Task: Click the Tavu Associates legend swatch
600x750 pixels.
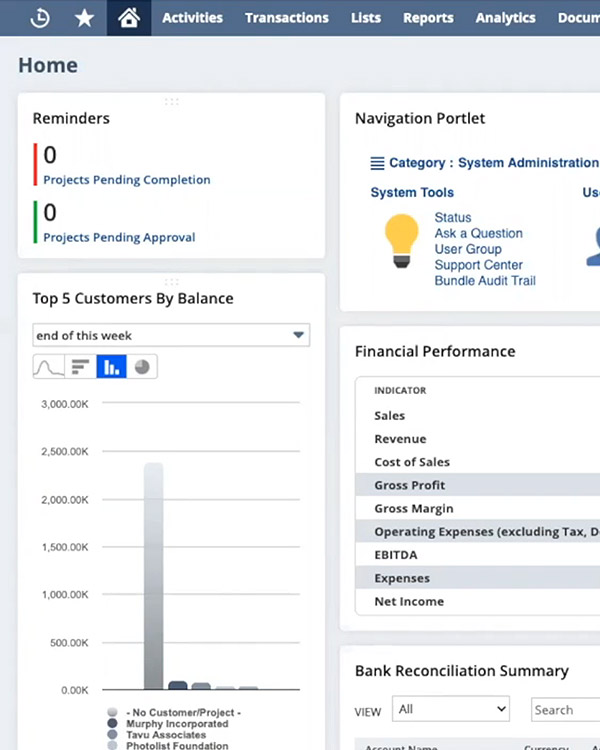Action: click(x=112, y=734)
